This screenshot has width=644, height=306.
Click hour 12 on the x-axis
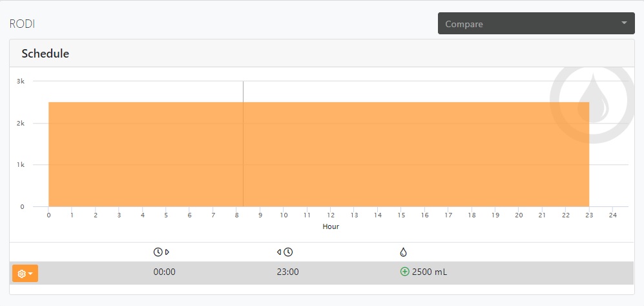tap(331, 215)
